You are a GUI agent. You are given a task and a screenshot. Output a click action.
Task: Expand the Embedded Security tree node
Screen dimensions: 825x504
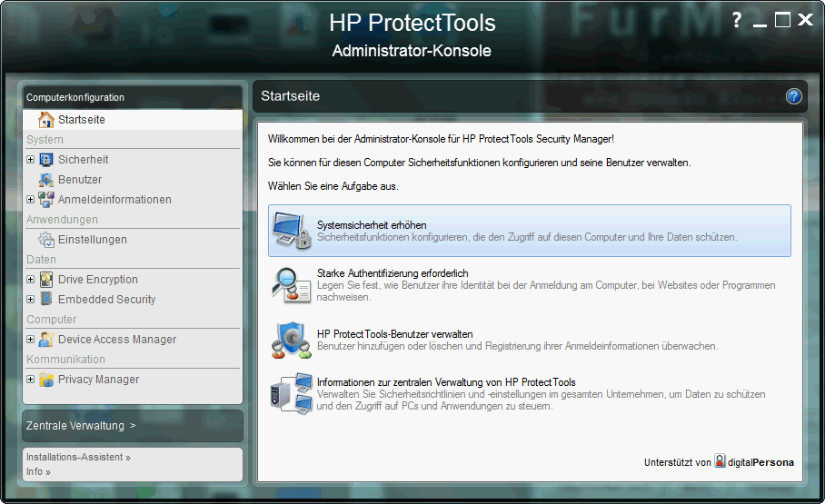tap(31, 300)
